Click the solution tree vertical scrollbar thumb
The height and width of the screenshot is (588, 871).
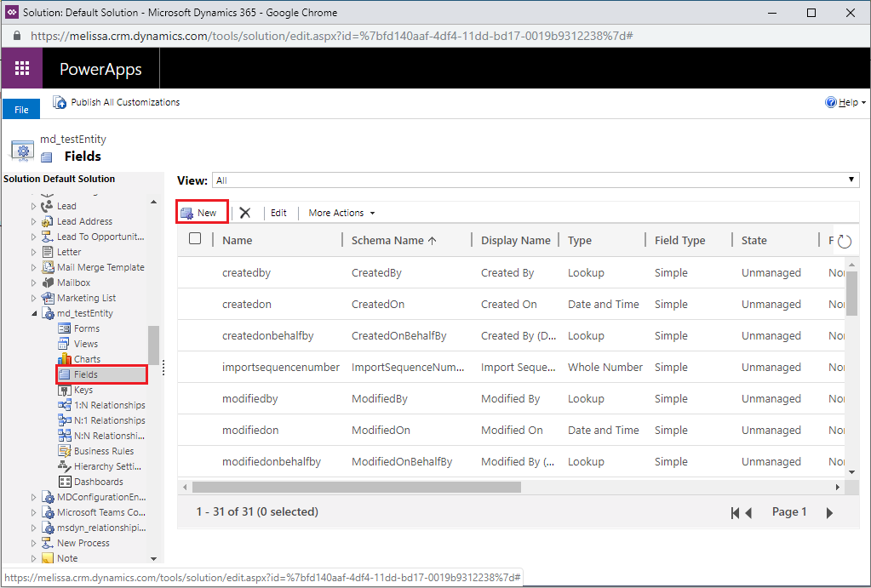(153, 345)
